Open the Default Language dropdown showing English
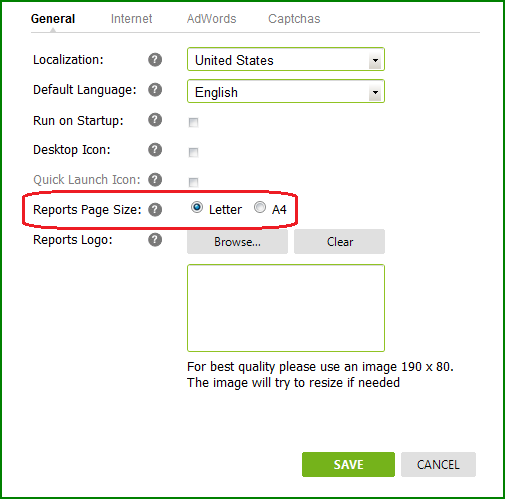 click(286, 91)
